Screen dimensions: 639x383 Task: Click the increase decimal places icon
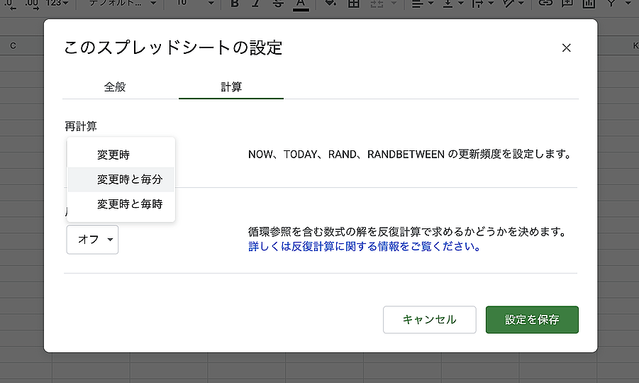32,4
